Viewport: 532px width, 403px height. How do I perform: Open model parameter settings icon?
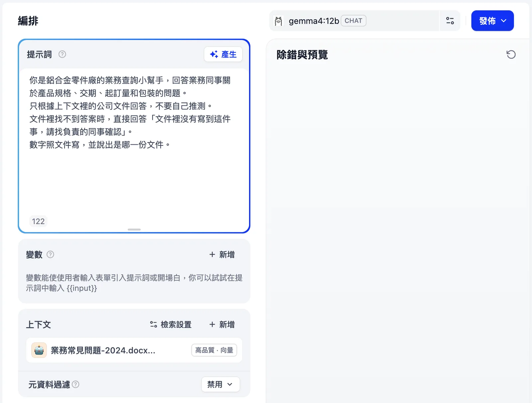pos(450,21)
